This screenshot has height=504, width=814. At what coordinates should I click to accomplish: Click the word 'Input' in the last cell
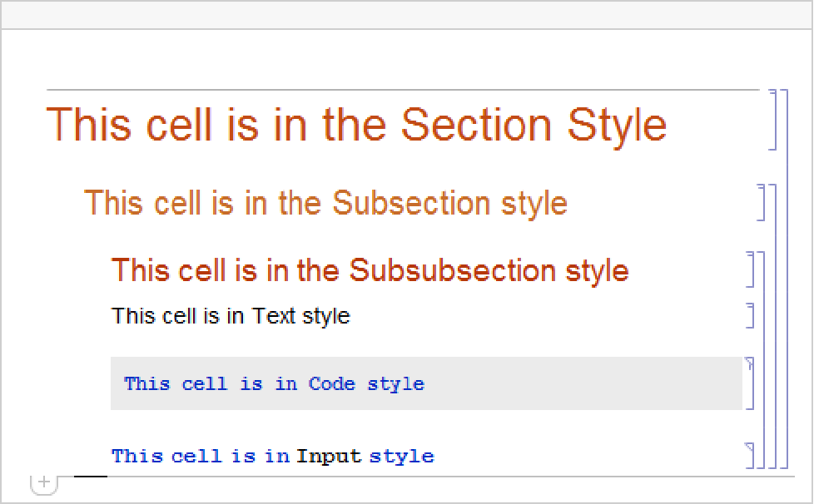coord(330,456)
